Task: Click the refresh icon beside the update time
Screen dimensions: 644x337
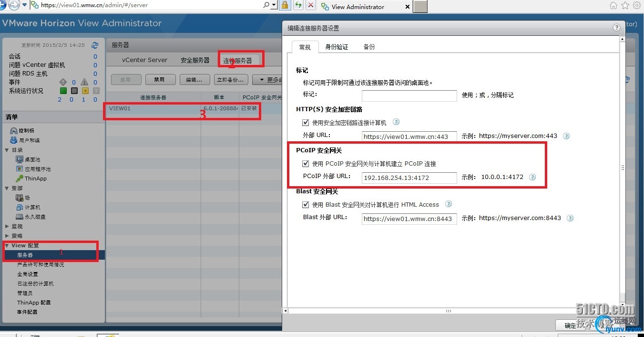Action: 95,45
